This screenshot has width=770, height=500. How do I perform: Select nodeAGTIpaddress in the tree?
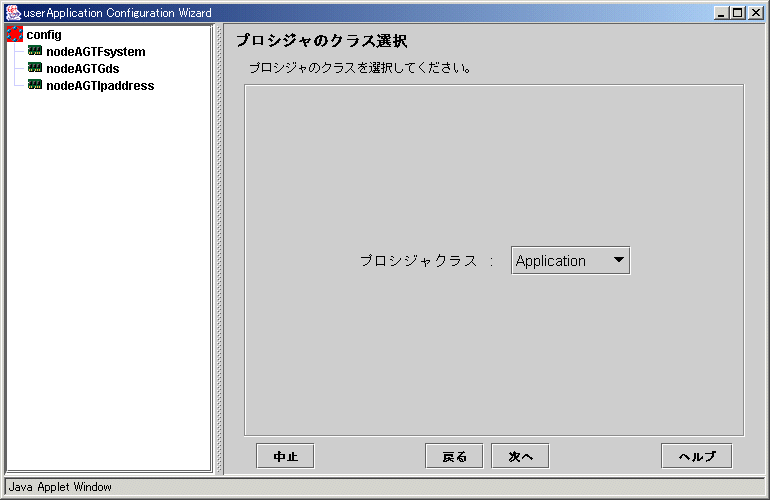(x=100, y=86)
